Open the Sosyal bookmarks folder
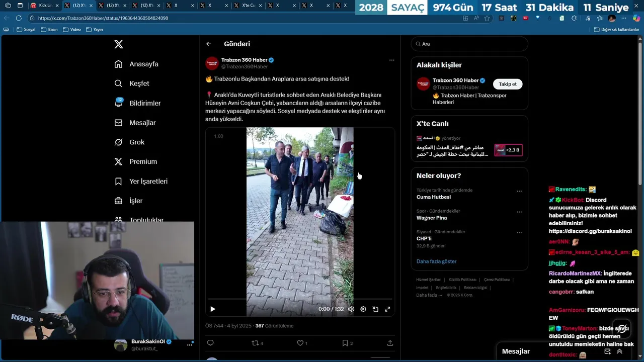Image resolution: width=644 pixels, height=362 pixels. pyautogui.click(x=26, y=29)
